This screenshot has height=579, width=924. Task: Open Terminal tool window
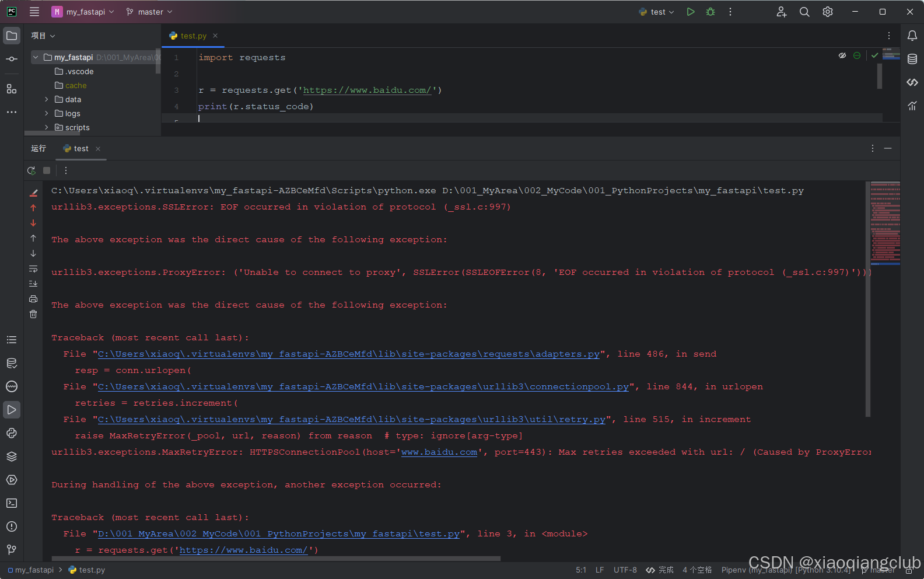[x=12, y=503]
